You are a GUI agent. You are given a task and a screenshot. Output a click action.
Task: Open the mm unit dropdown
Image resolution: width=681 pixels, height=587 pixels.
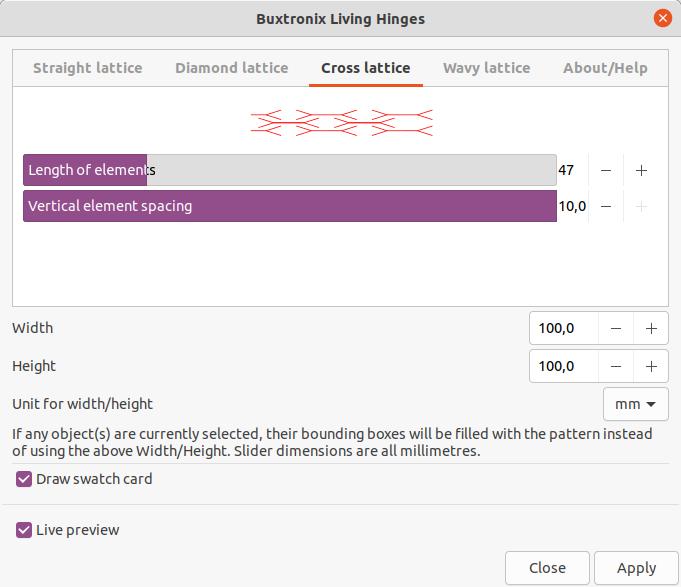[x=635, y=404]
